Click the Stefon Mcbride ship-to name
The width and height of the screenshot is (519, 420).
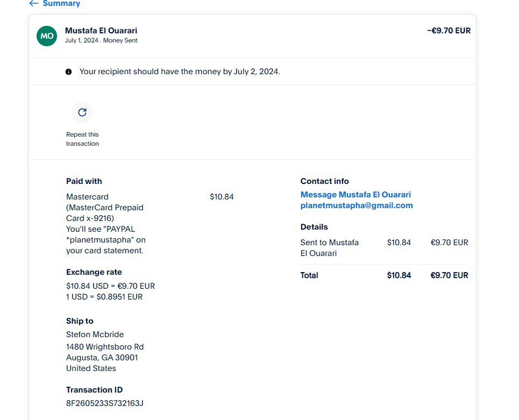click(95, 334)
